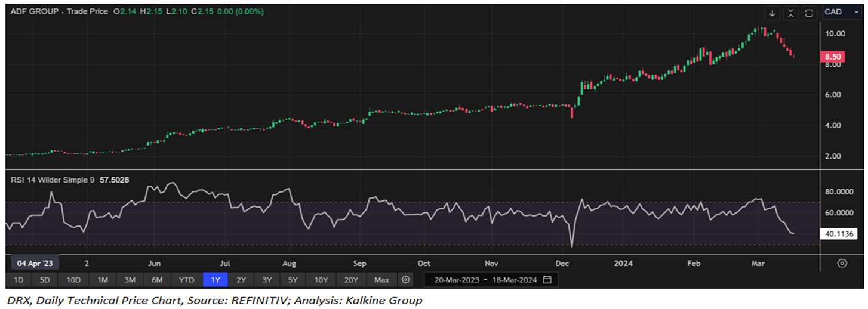Click the 80.0000 RSI axis label

point(841,192)
